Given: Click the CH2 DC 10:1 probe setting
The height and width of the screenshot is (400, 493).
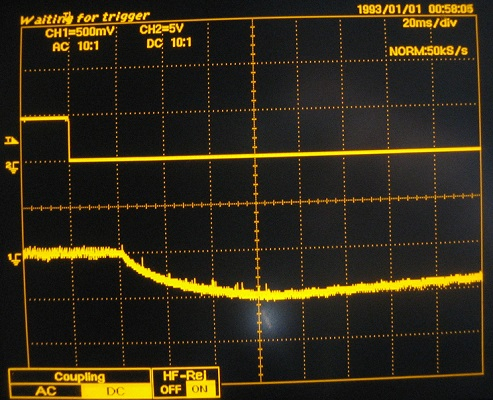Looking at the screenshot, I should point(169,43).
